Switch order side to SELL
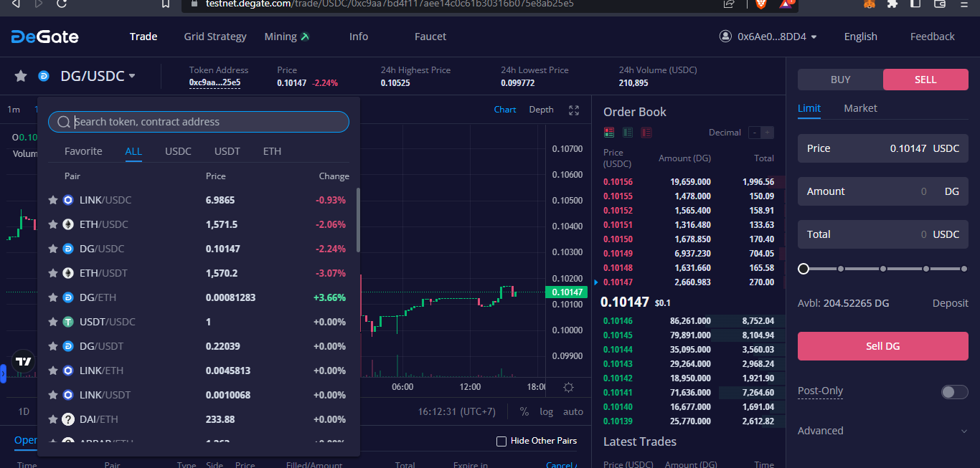Viewport: 980px width, 468px height. point(925,80)
